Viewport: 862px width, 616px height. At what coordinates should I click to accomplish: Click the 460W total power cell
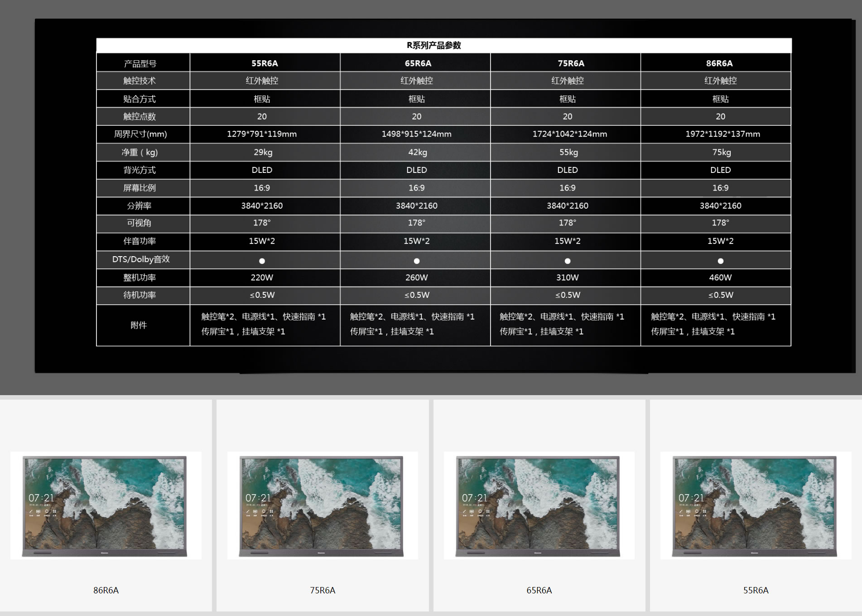coord(720,277)
